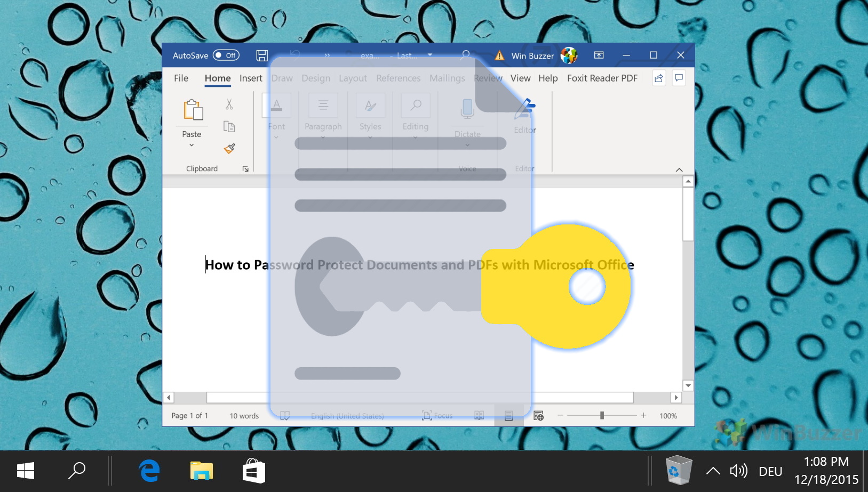Click the Share icon

pos(659,78)
